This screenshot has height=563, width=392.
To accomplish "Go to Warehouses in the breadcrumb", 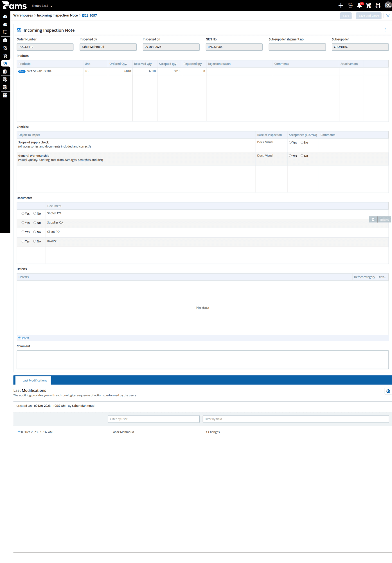I will (23, 15).
